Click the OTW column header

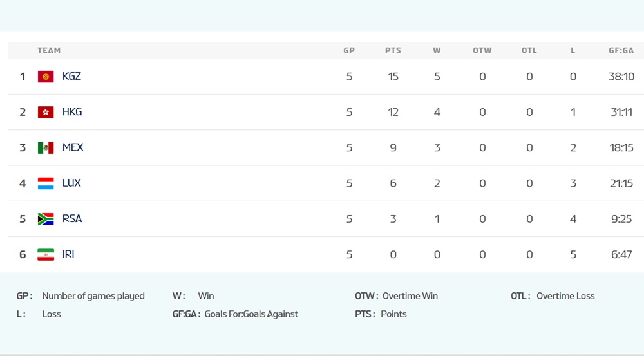482,50
